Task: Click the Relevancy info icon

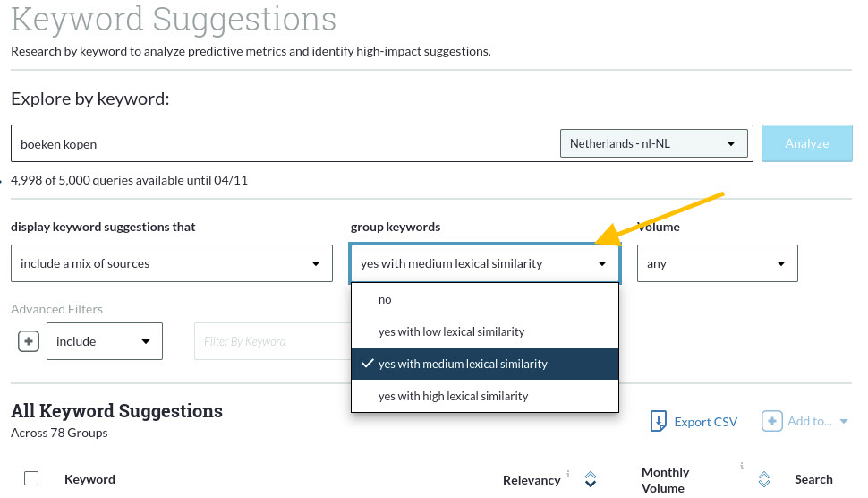Action: pyautogui.click(x=568, y=473)
